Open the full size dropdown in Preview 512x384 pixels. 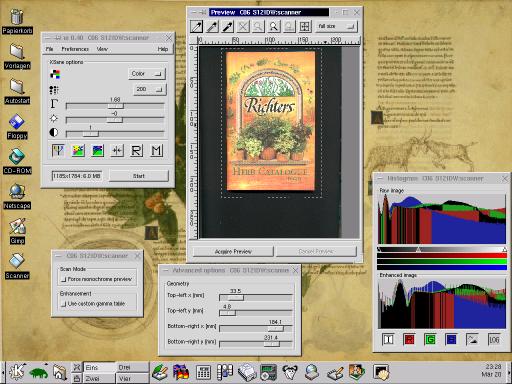(336, 26)
